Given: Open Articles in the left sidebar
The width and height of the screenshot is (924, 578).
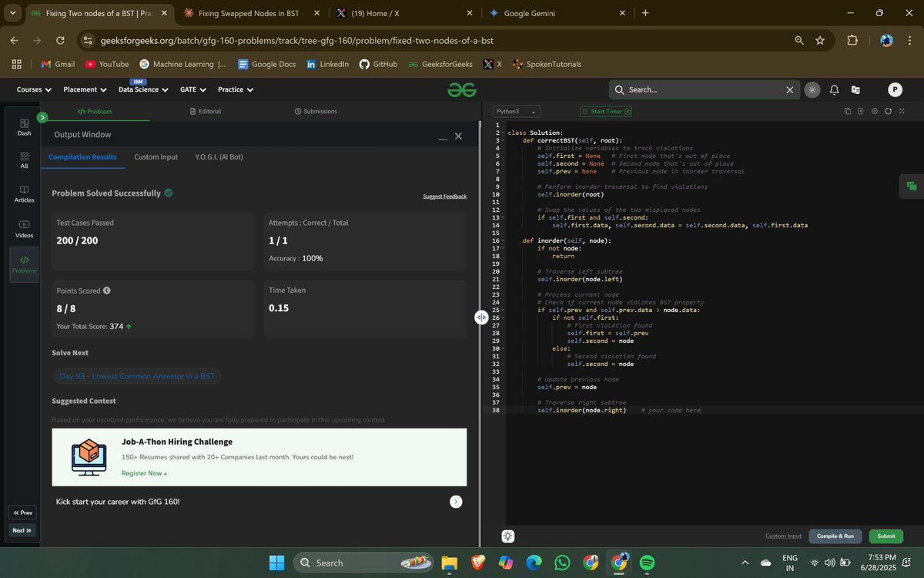Looking at the screenshot, I should coord(25,194).
